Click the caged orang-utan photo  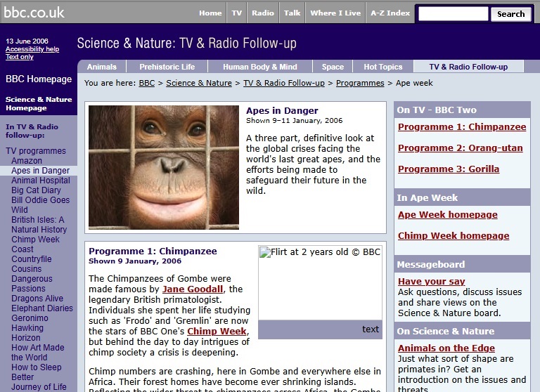pos(164,167)
